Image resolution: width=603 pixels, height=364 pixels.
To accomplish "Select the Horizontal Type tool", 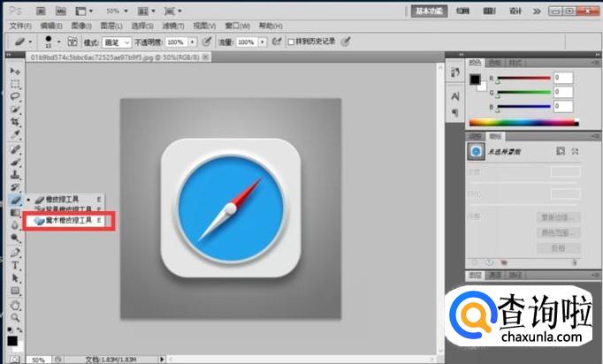I will 15,265.
